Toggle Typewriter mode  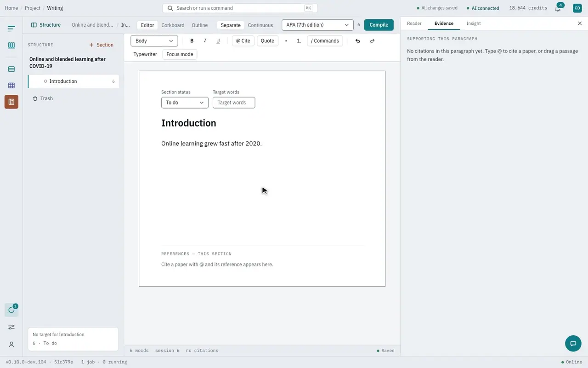click(x=145, y=54)
